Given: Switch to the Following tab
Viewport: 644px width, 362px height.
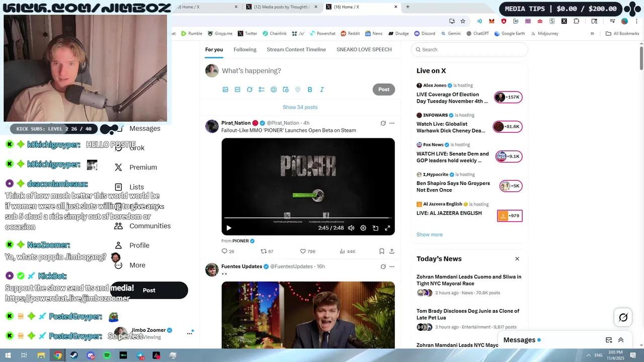Looking at the screenshot, I should [245, 49].
